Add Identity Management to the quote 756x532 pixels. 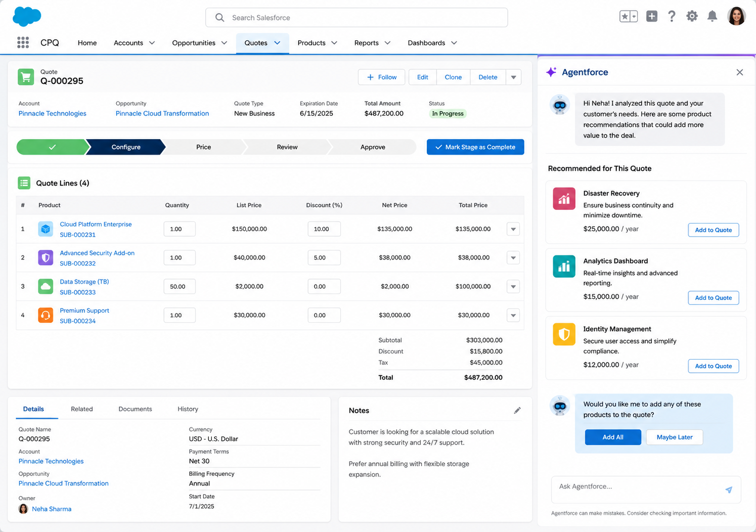pos(714,366)
